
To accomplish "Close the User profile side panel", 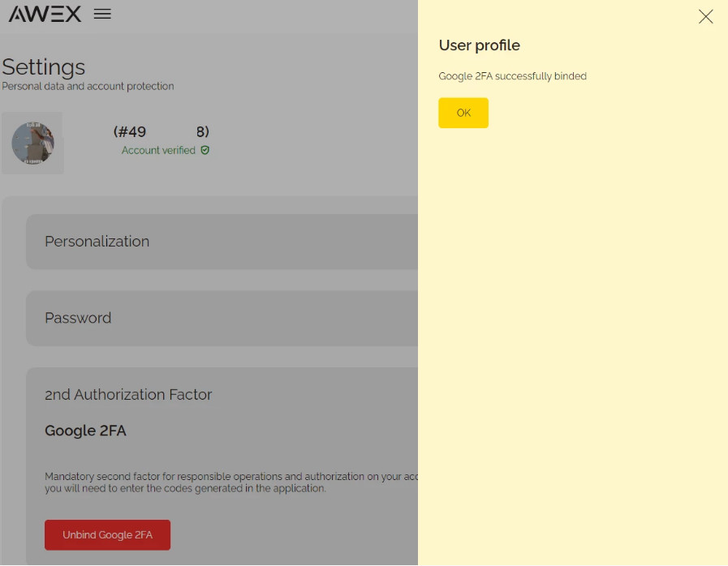I will (x=705, y=16).
